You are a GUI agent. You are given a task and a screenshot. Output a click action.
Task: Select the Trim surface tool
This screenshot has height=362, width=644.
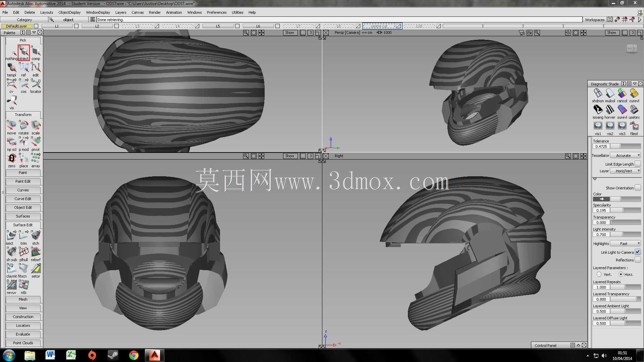point(23,238)
